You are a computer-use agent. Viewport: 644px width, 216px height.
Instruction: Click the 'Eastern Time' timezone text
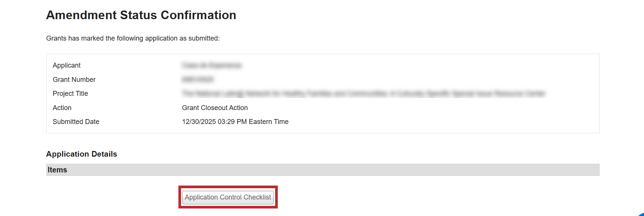[268, 122]
